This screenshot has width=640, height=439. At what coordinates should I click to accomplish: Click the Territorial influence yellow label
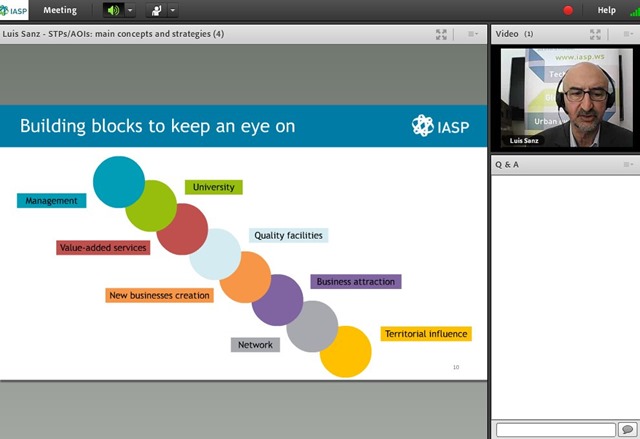click(x=426, y=334)
